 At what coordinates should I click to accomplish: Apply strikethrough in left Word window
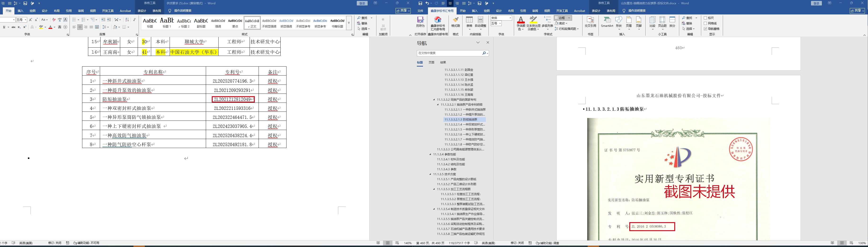13,27
